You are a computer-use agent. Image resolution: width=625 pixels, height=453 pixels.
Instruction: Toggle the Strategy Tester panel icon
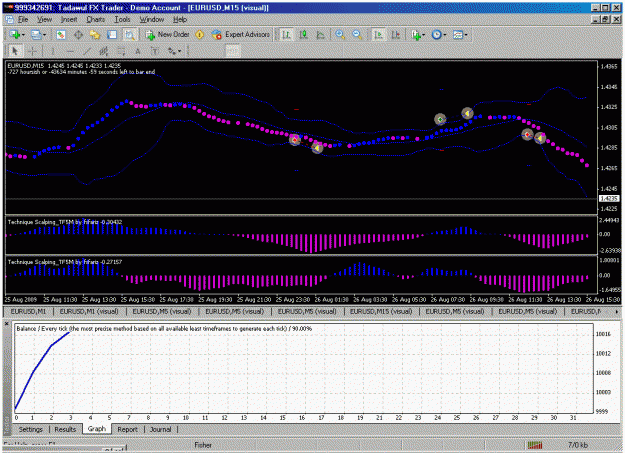pos(130,35)
